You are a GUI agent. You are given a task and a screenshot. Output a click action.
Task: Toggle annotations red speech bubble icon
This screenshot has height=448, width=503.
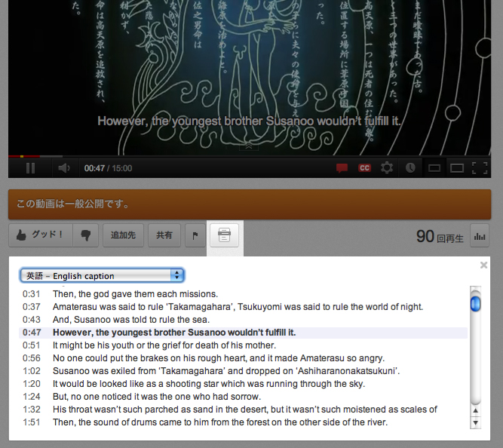point(342,168)
